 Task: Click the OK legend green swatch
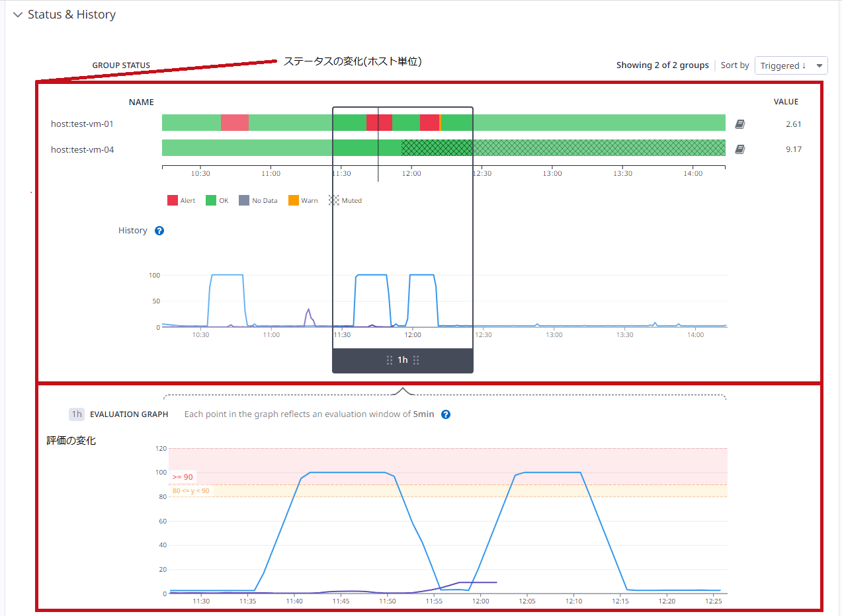coord(211,200)
